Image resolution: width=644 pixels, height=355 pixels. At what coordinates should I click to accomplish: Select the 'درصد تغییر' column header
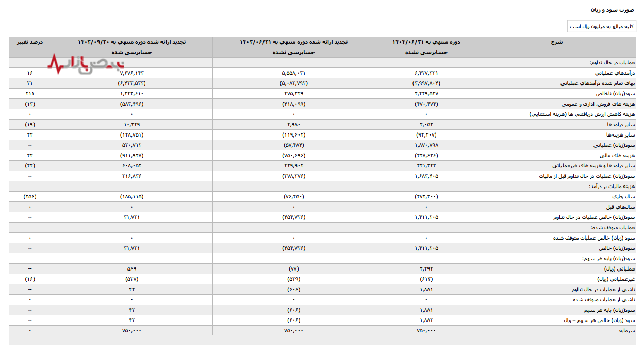pos(30,42)
